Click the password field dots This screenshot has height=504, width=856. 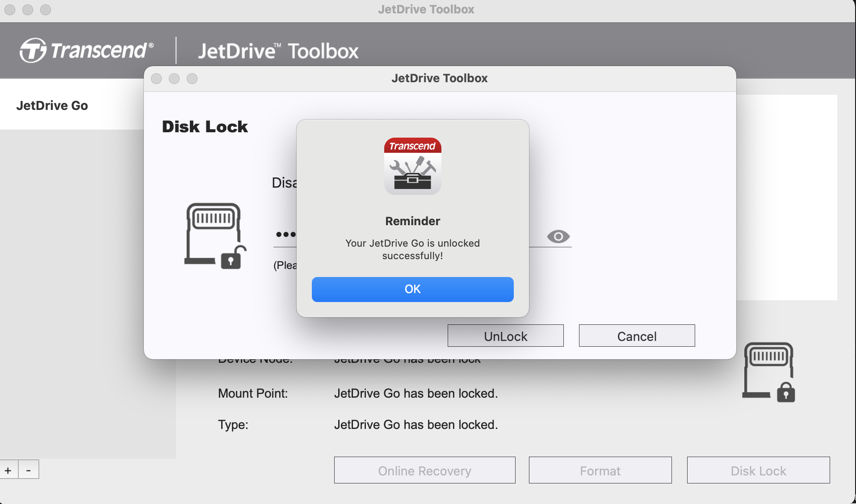pos(285,234)
